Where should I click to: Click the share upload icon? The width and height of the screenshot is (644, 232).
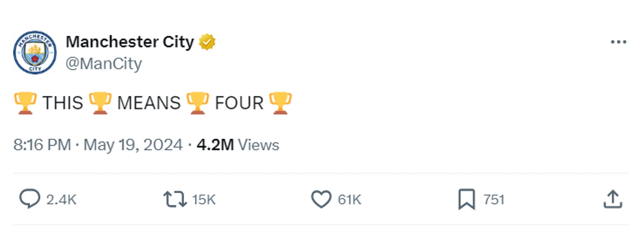tap(613, 199)
